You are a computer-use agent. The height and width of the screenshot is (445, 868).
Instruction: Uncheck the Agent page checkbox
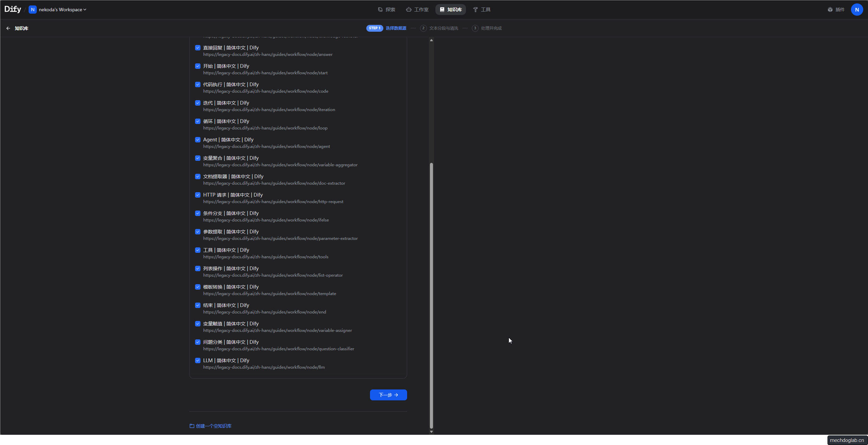(198, 140)
